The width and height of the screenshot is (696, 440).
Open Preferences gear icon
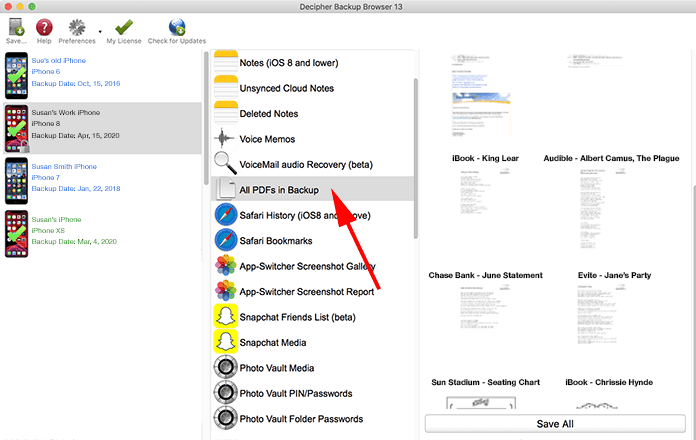[77, 27]
